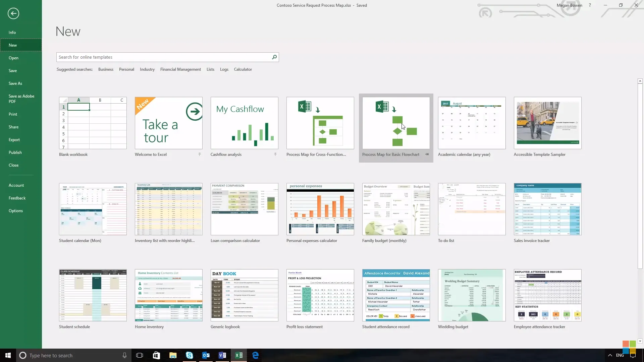Click the Options button in sidebar
The height and width of the screenshot is (362, 644).
click(x=16, y=210)
